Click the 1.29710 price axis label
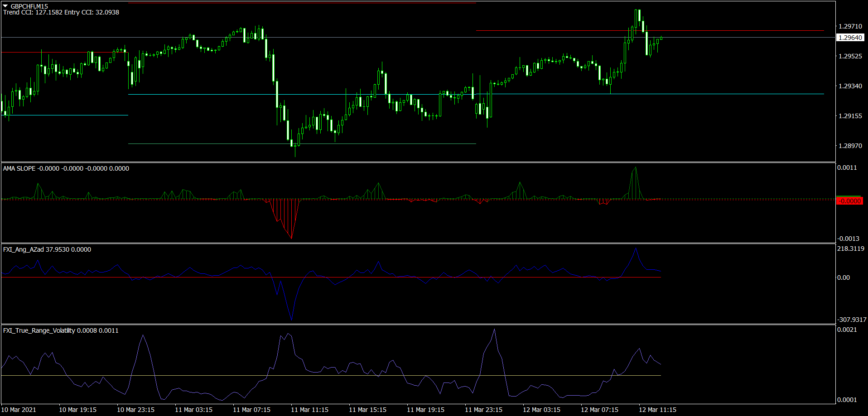 point(850,26)
